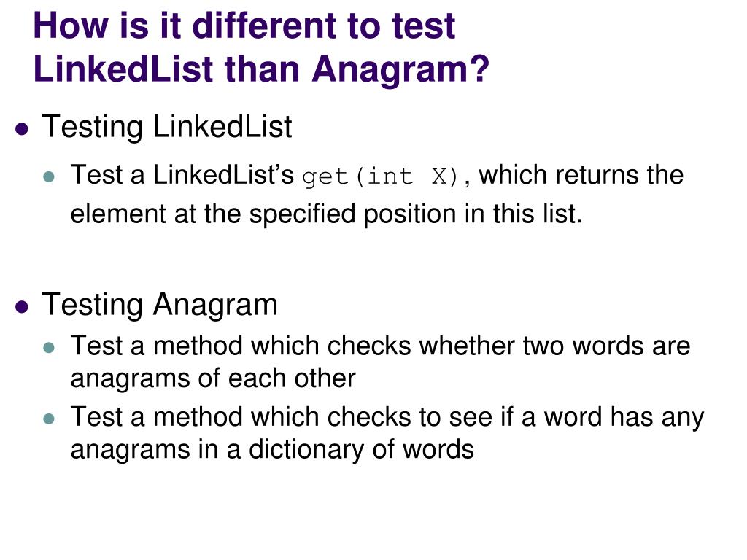Screen dimensions: 747x560
Task: Click the purple bullet beside Testing Anagram
Action: pyautogui.click(x=22, y=307)
